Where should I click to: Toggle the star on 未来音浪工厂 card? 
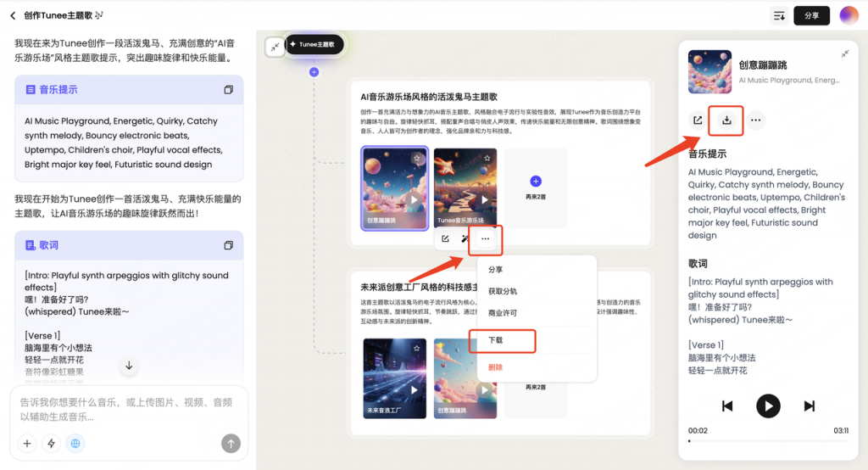416,348
